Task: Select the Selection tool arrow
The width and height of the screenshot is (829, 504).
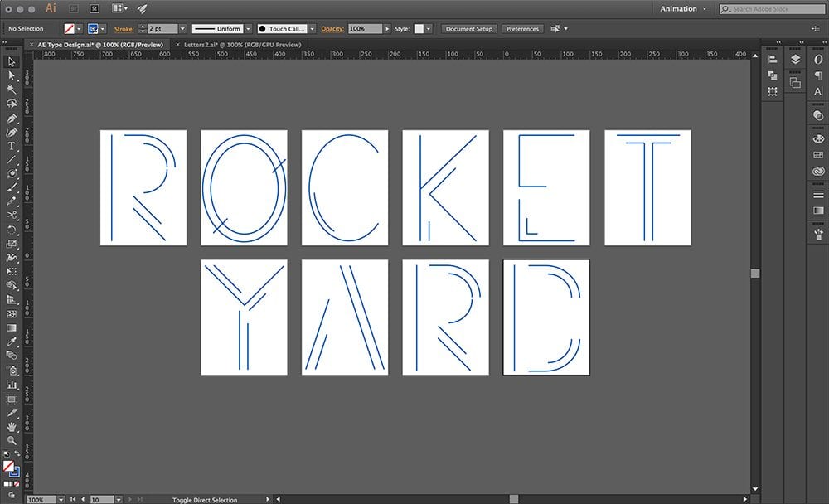Action: (x=12, y=61)
